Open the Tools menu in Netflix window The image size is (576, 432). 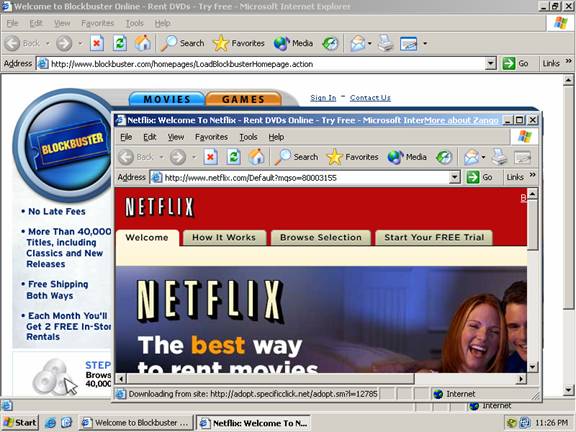248,137
